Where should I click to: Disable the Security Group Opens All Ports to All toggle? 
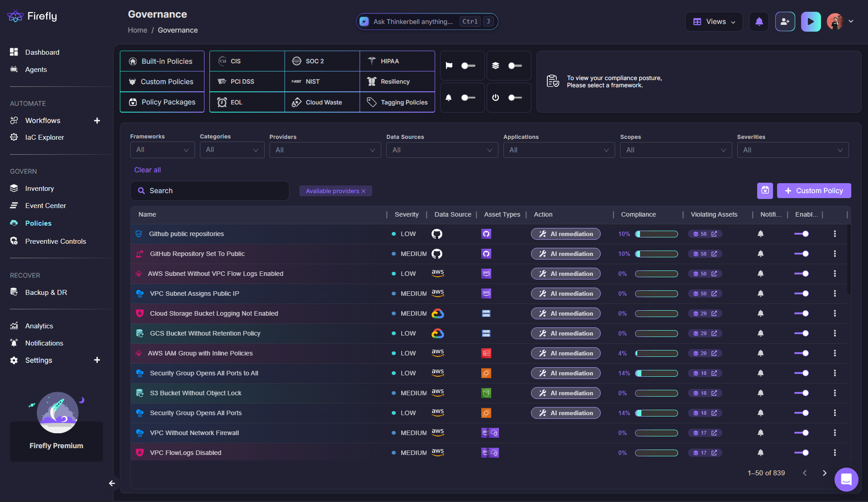(802, 373)
